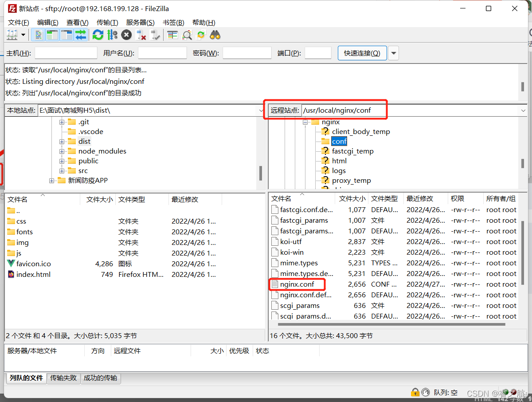Select local index.html file
Screen dimensions: 532x402
(33, 275)
